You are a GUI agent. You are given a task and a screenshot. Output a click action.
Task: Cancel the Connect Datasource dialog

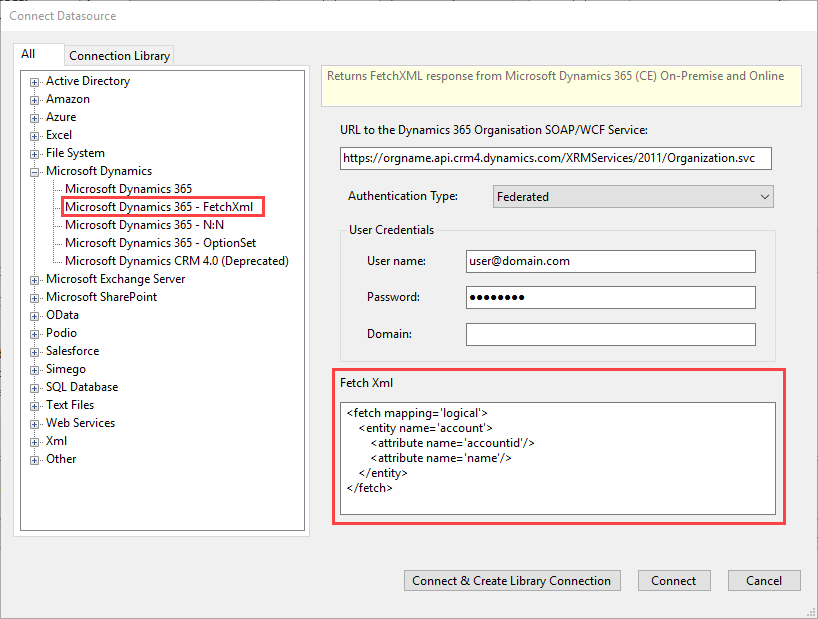[x=764, y=580]
